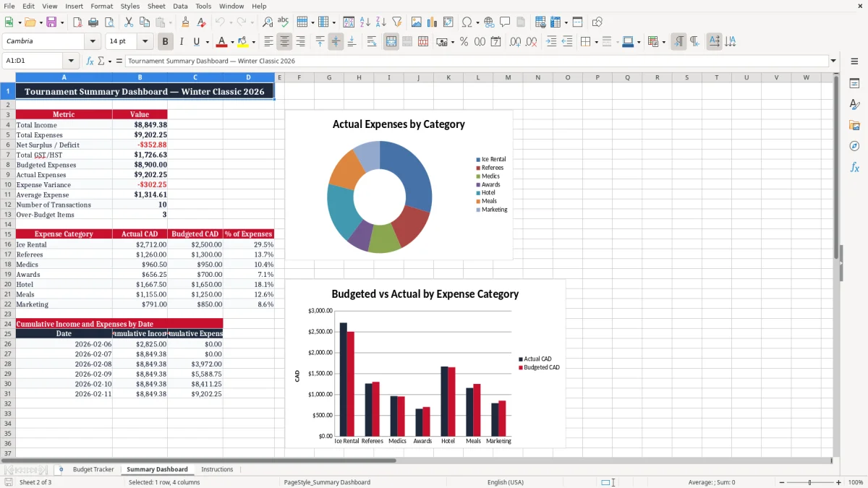Enable AutoFilter funnel icon
Viewport: 868px width, 488px height.
(x=397, y=22)
